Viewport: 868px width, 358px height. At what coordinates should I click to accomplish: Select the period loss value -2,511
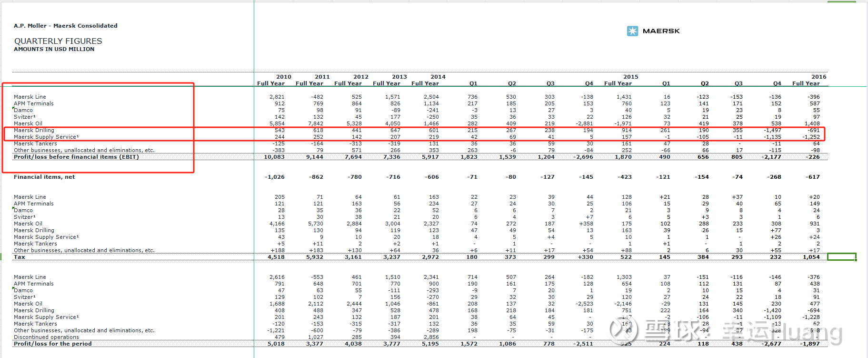pyautogui.click(x=583, y=344)
